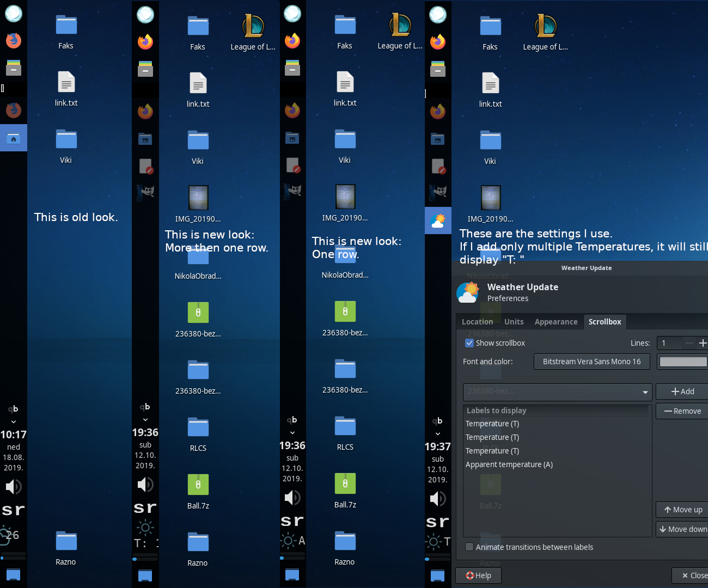
Task: Enable Animate transitions between labels
Action: [x=469, y=547]
